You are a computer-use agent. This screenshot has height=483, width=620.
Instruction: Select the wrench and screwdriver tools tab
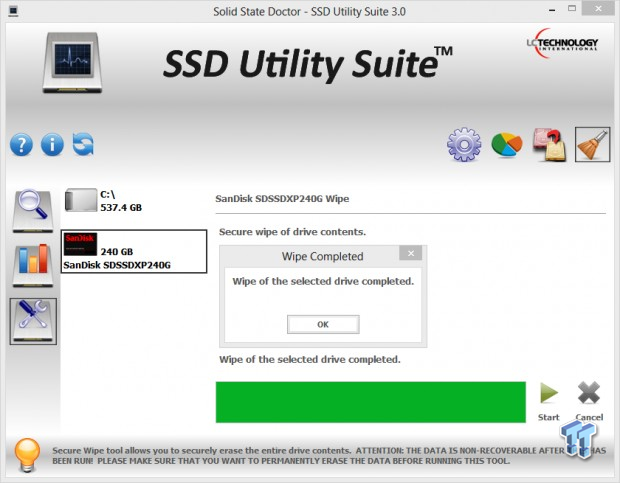[x=33, y=321]
